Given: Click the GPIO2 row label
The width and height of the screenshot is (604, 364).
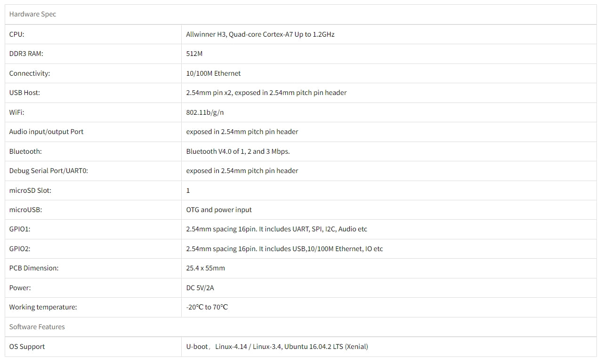Looking at the screenshot, I should pos(20,249).
